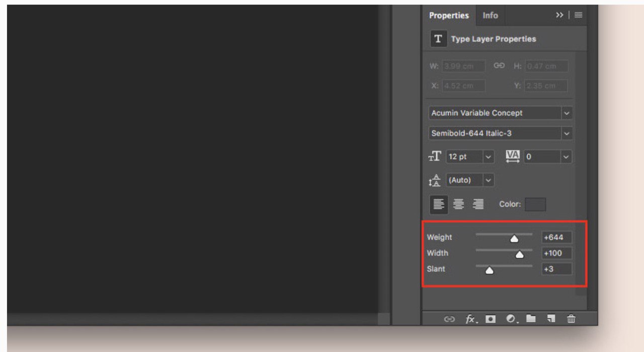The image size is (644, 352).
Task: Switch to the Properties tab
Action: click(x=449, y=16)
